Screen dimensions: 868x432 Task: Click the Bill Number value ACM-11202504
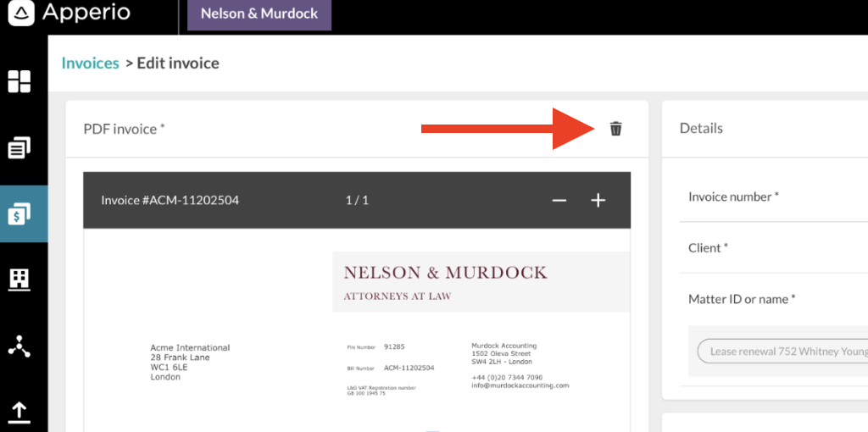point(409,368)
